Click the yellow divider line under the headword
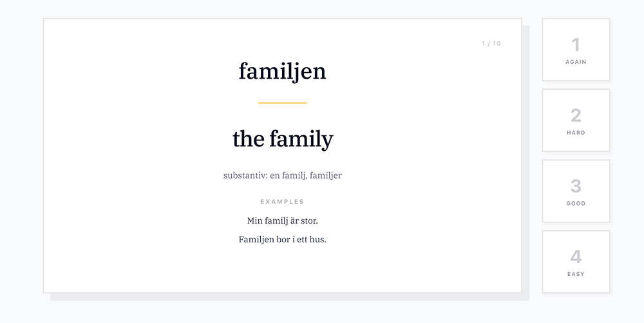Image resolution: width=644 pixels, height=323 pixels. (x=282, y=103)
